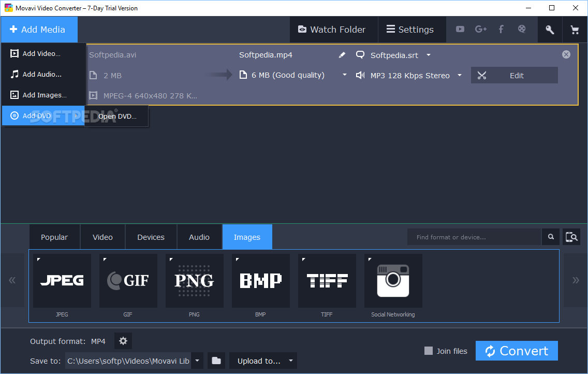Go to next formats with right chevron
The image size is (588, 374).
575,280
